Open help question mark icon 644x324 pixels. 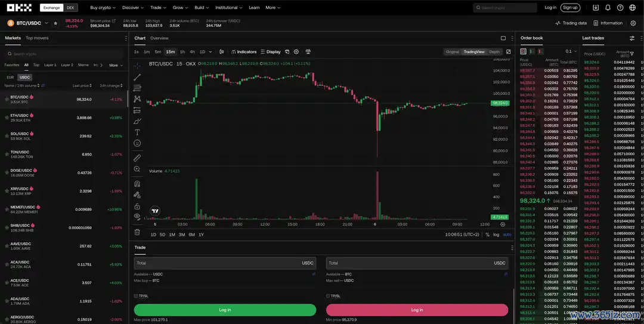[x=620, y=7]
